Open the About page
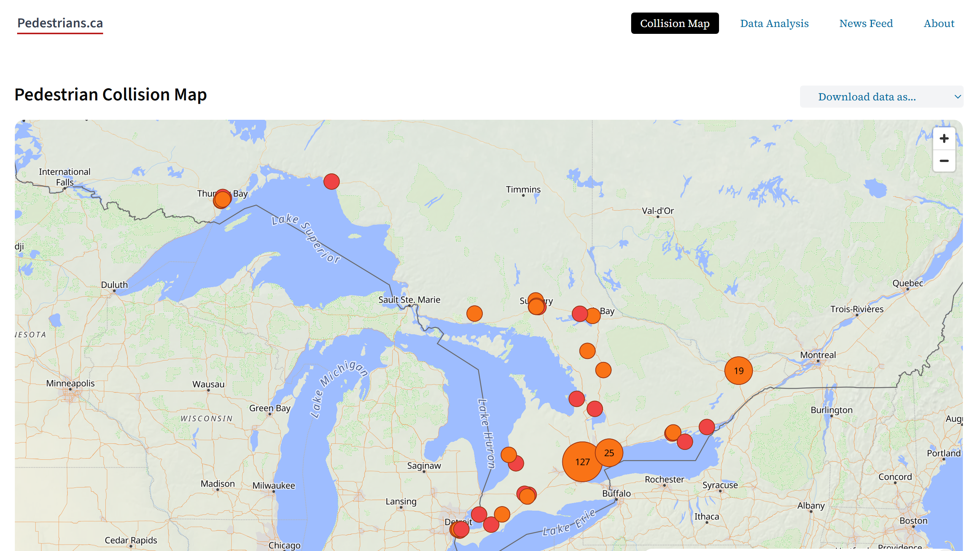 click(x=939, y=23)
